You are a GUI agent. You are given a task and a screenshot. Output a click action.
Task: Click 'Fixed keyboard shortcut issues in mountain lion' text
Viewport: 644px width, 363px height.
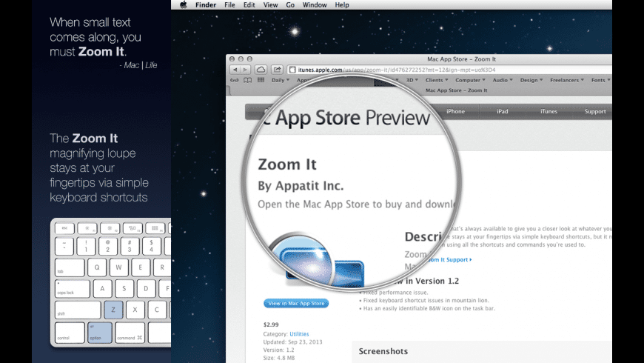click(x=424, y=301)
